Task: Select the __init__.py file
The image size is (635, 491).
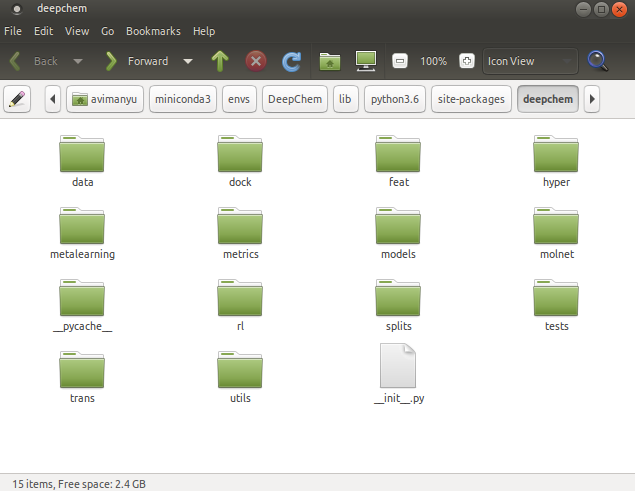Action: [398, 374]
